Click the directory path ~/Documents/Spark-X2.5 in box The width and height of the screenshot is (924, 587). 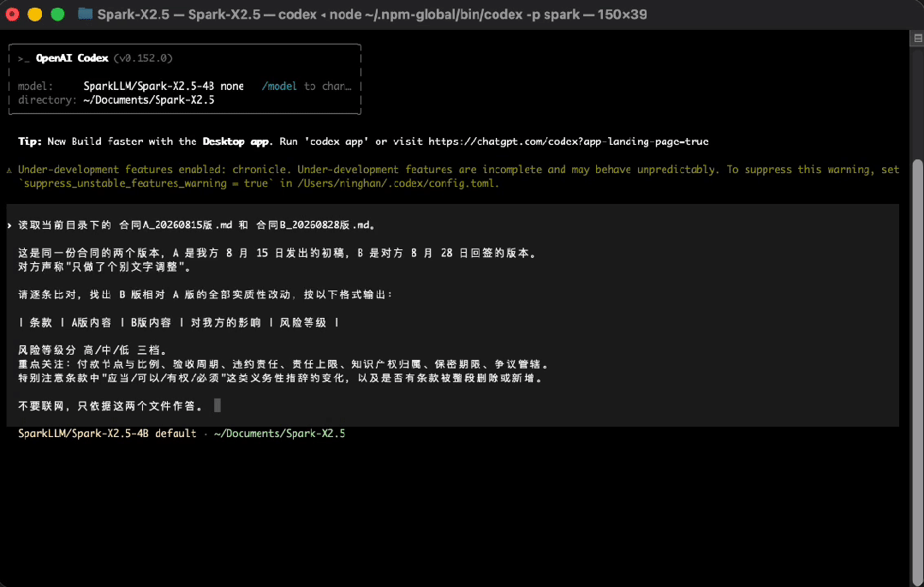coord(148,100)
